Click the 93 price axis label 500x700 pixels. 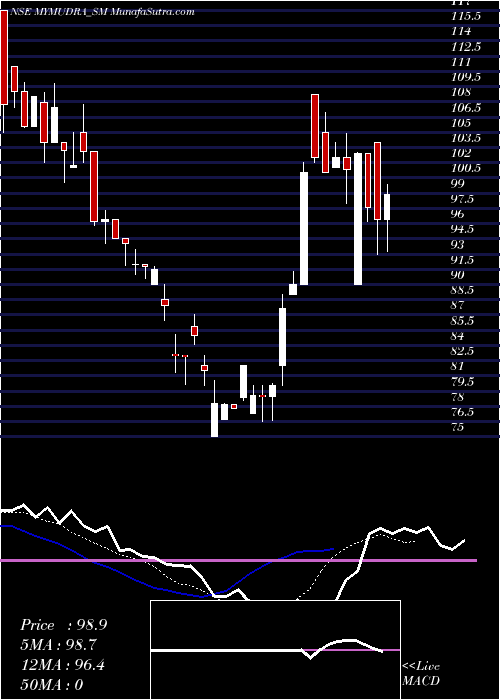tap(458, 245)
